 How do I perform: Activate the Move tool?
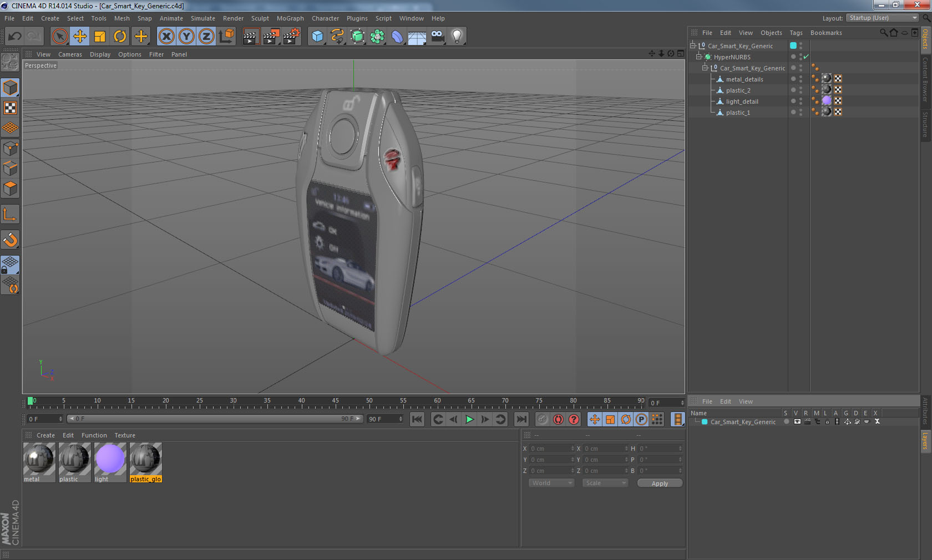point(80,37)
